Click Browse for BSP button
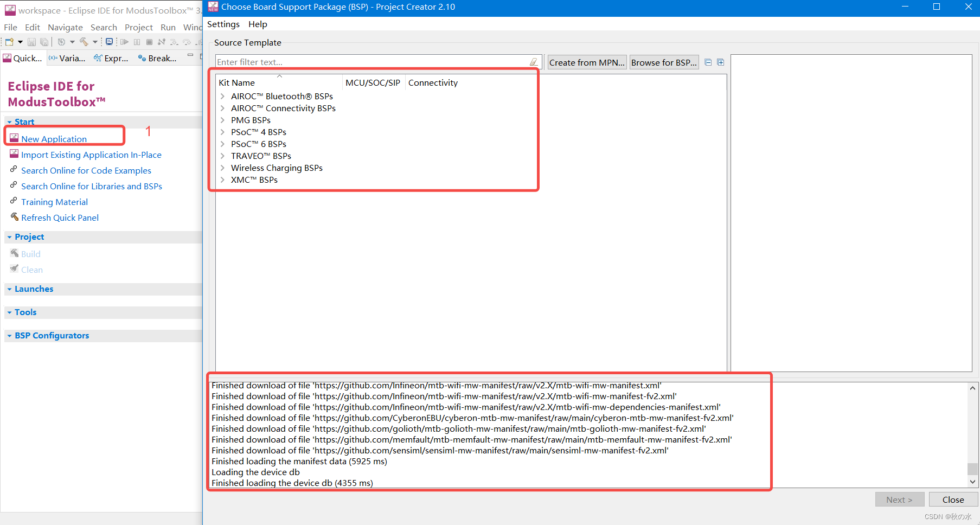 coord(664,62)
